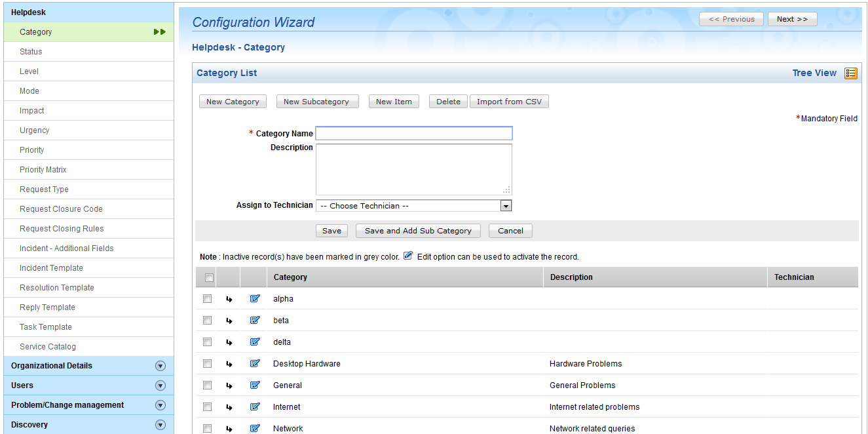Add subcategory arrow for delta row
This screenshot has width=868, height=434.
pyautogui.click(x=229, y=343)
